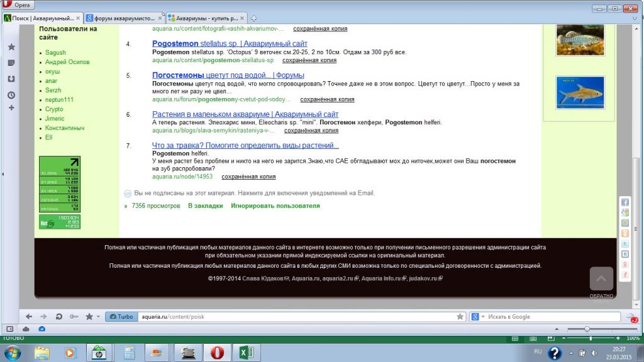The image size is (644, 362).
Task: Go forward with the Forward arrow
Action: [43, 317]
